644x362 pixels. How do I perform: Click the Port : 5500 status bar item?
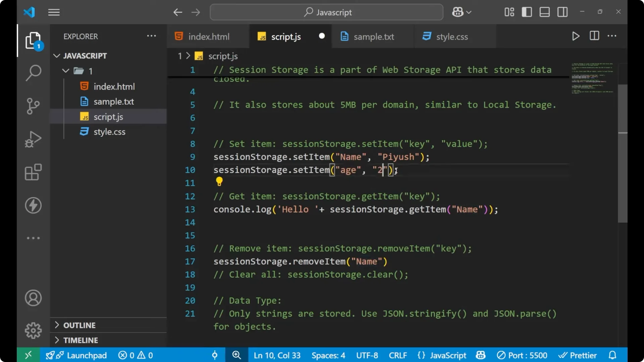(x=522, y=355)
